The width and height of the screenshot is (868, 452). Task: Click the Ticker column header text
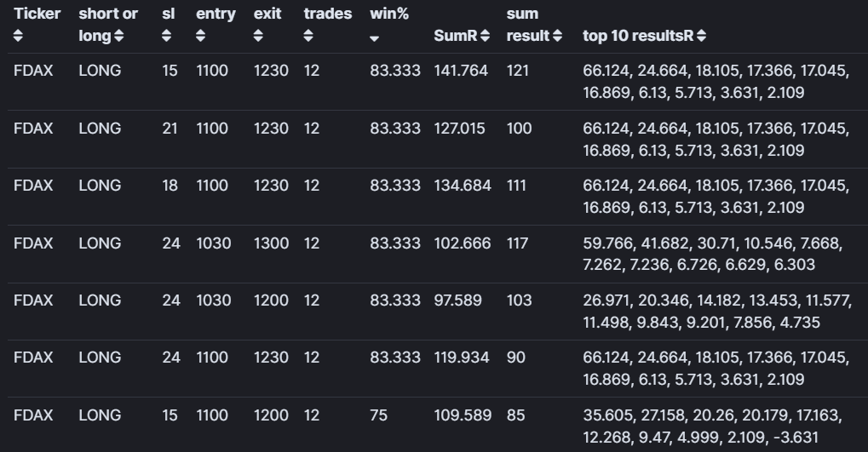pos(37,14)
